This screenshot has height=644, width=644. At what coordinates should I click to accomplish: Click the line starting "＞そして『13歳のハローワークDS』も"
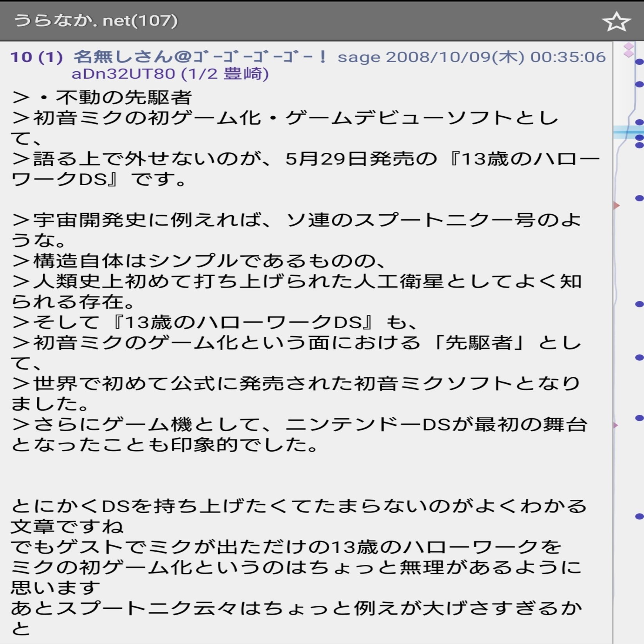point(215,322)
